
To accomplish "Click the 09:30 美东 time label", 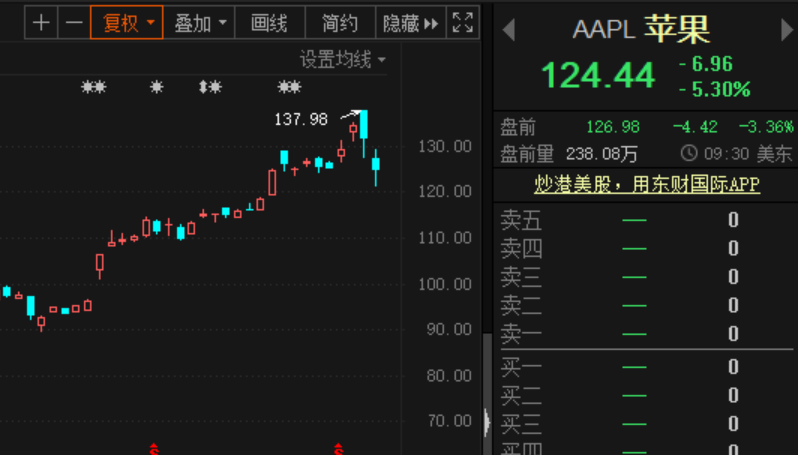I will (x=748, y=154).
